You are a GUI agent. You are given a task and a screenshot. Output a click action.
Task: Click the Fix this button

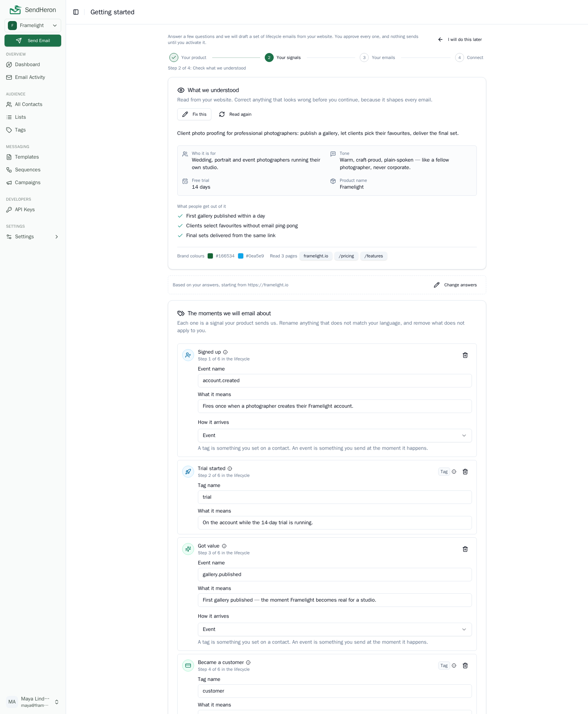coord(194,114)
